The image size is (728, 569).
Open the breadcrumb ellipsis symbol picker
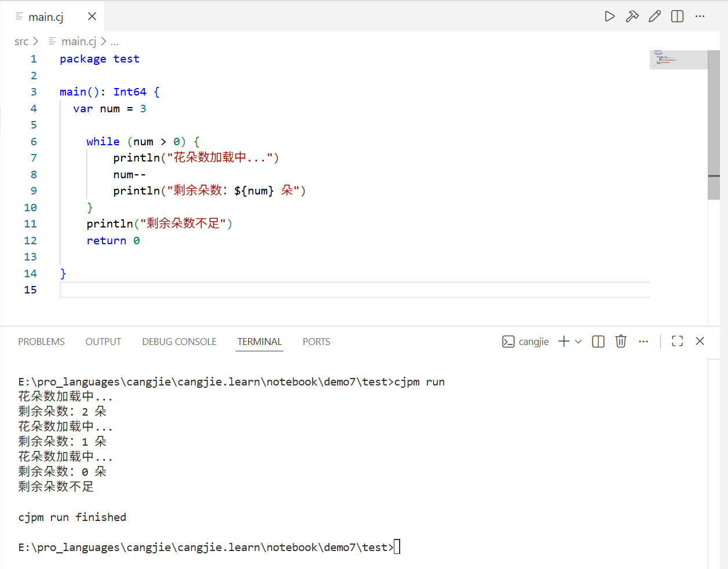click(115, 42)
